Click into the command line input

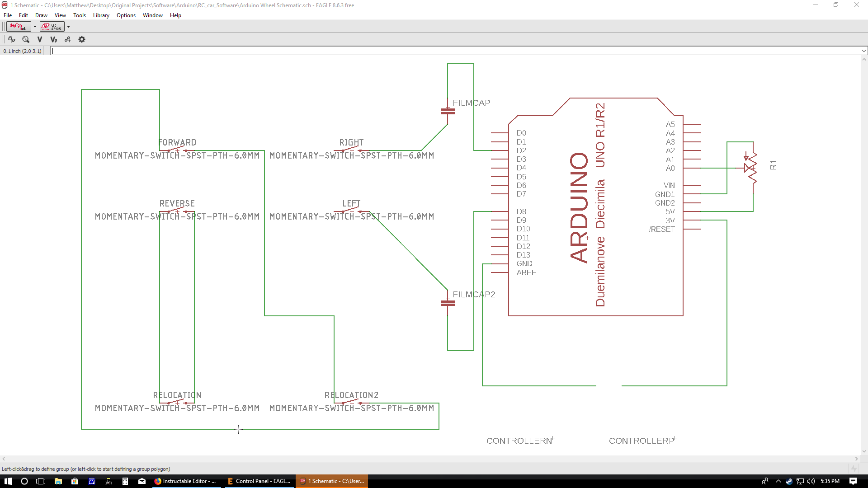(x=456, y=51)
